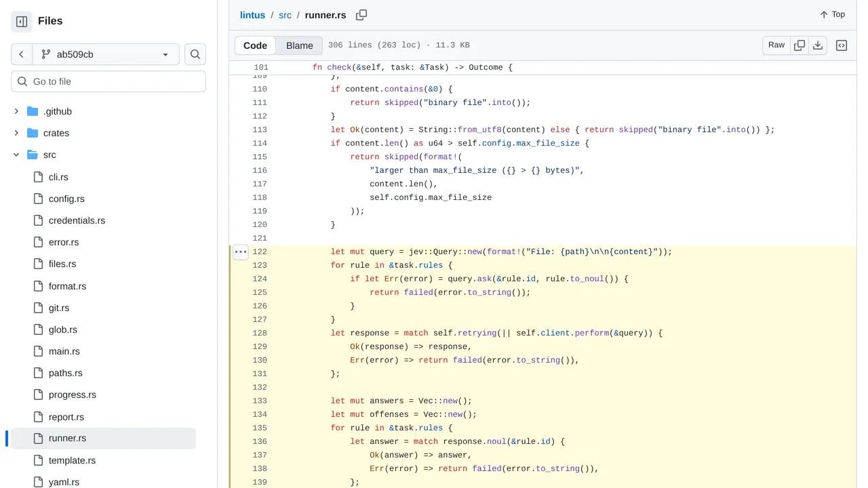This screenshot has width=868, height=488.
Task: Open the ab509cb branch dropdown
Action: click(106, 54)
